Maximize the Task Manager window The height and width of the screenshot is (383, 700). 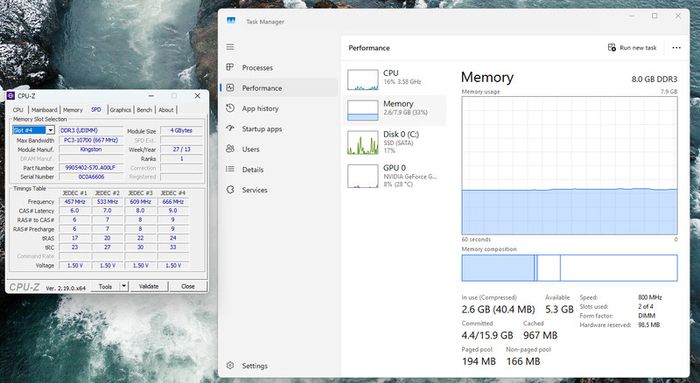[654, 16]
